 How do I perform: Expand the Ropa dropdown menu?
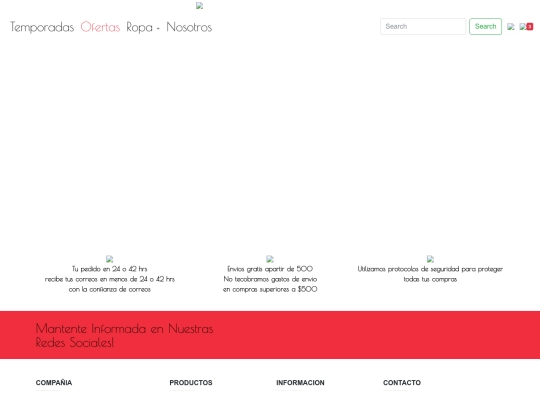point(143,27)
